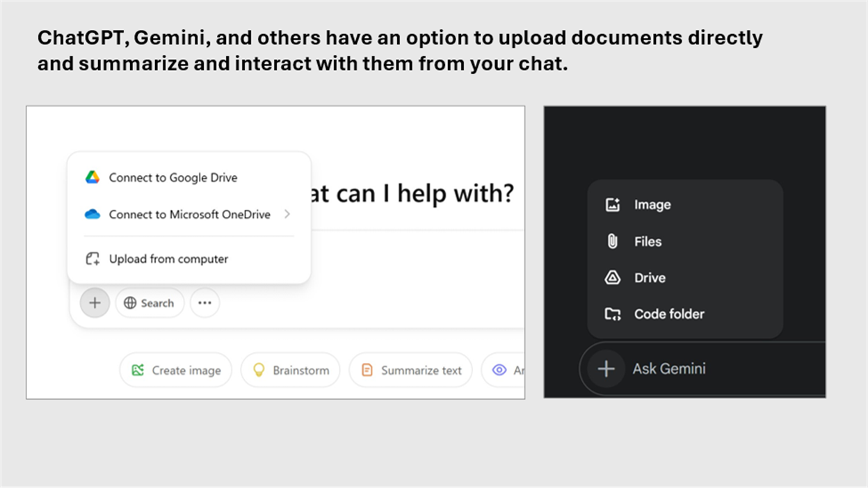Click the Microsoft OneDrive cloud icon
The image size is (868, 488).
tap(93, 214)
